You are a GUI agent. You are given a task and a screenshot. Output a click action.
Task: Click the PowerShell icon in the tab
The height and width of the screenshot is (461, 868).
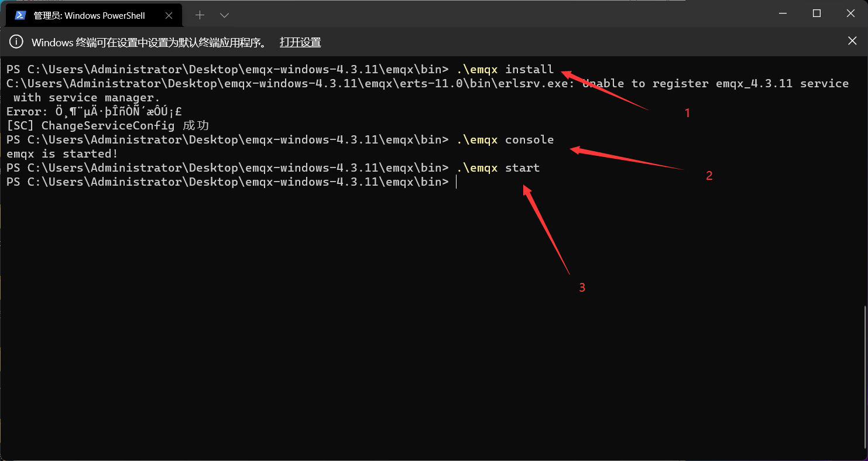20,15
